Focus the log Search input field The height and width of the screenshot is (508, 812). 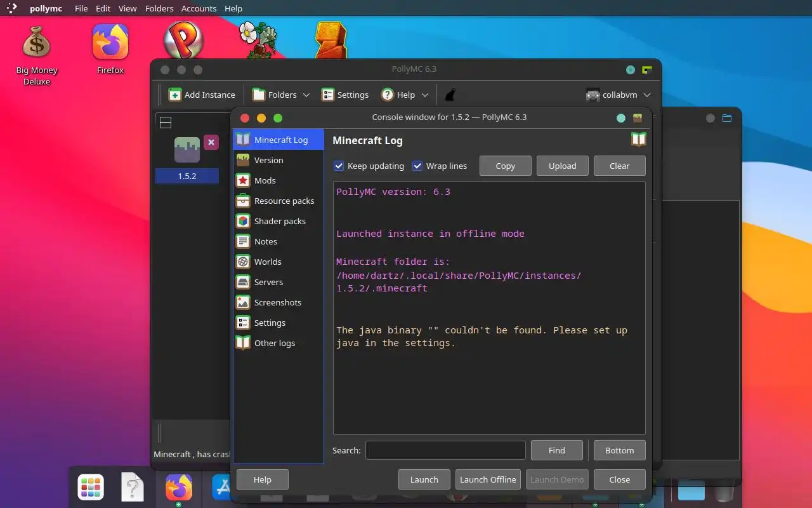[445, 450]
